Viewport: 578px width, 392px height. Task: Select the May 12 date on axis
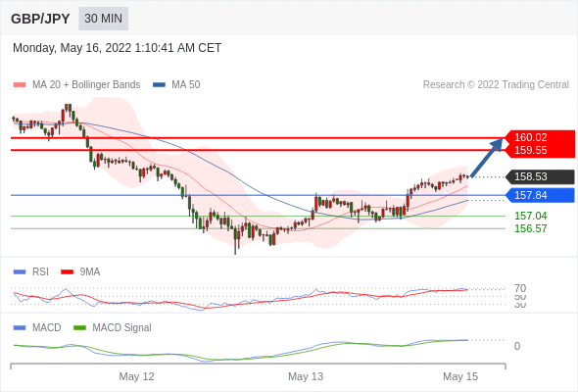pyautogui.click(x=136, y=376)
